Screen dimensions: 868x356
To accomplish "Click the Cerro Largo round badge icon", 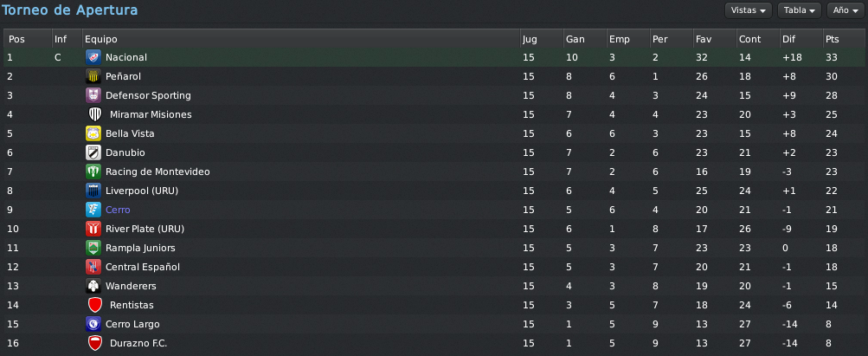I will click(x=93, y=324).
